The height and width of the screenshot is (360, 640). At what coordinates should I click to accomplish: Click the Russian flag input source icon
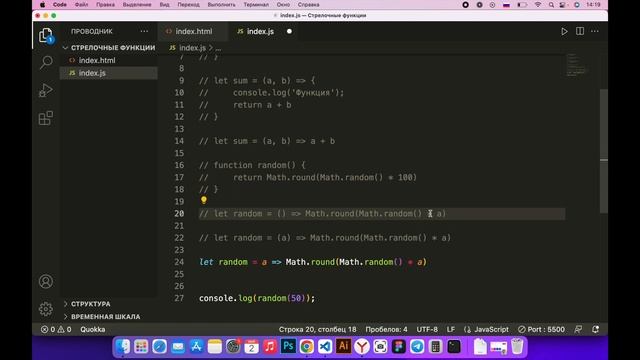point(506,5)
